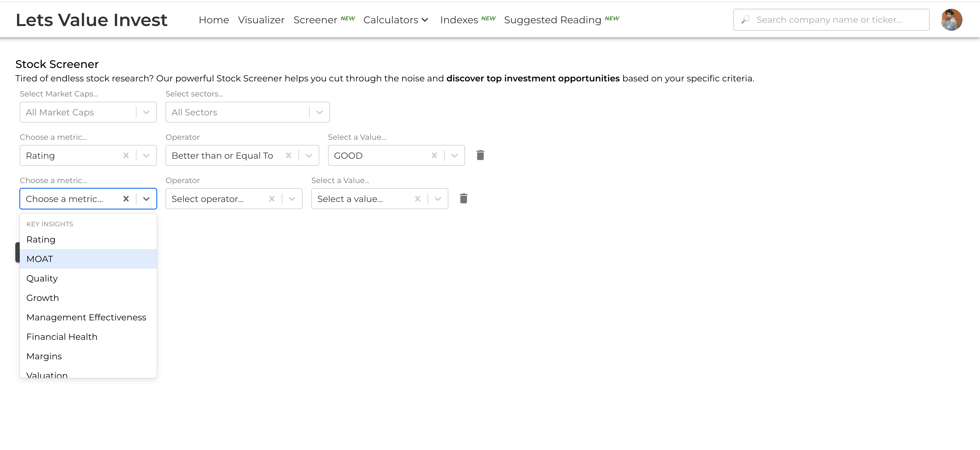Go to the Visualizer page
Image resolution: width=980 pixels, height=450 pixels.
(261, 20)
